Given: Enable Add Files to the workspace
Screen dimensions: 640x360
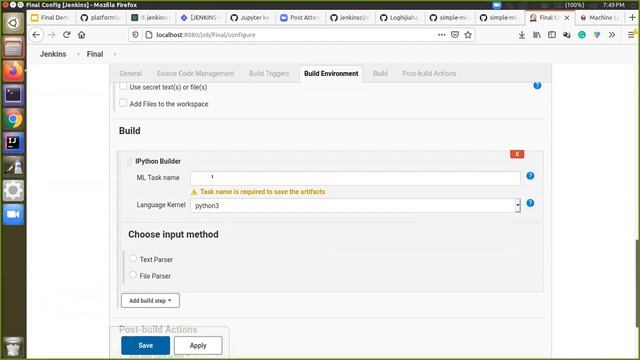Looking at the screenshot, I should coord(123,103).
